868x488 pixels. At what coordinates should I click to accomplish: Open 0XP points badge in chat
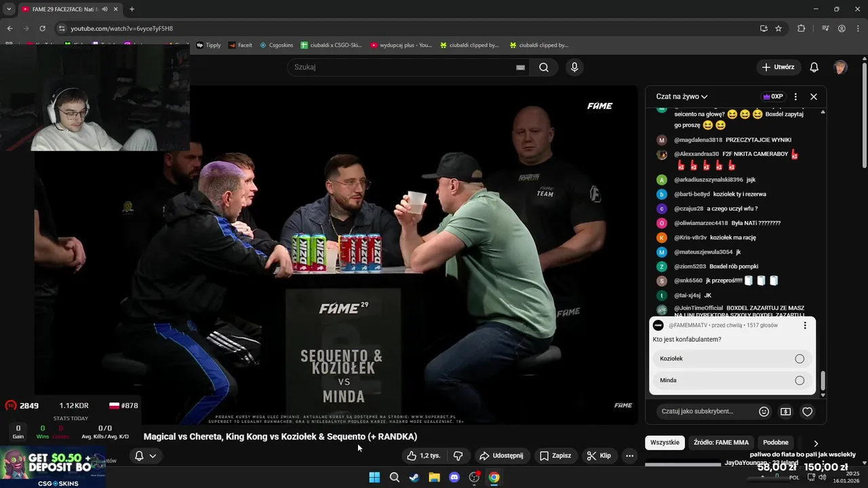point(772,97)
